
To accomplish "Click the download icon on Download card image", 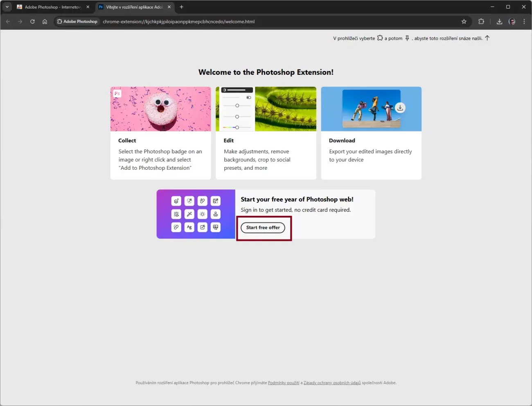I will pos(400,108).
